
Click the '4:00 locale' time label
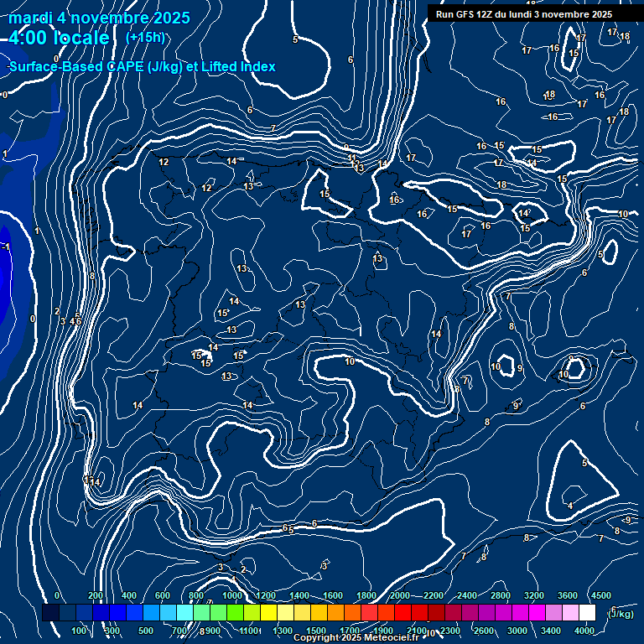click(59, 39)
